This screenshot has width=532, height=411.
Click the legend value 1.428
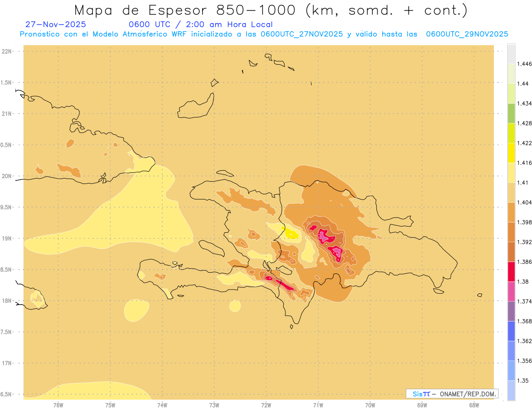click(x=524, y=123)
